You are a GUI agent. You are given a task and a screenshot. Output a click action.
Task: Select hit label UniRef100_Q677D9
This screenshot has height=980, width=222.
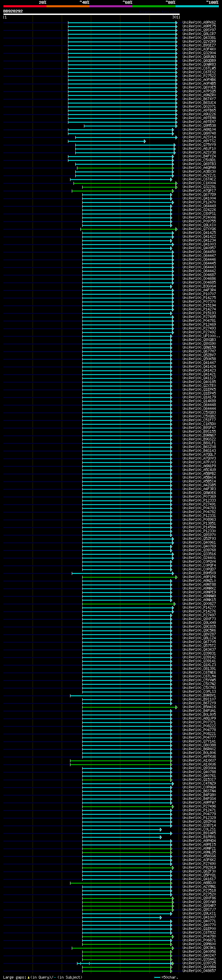click(x=199, y=194)
